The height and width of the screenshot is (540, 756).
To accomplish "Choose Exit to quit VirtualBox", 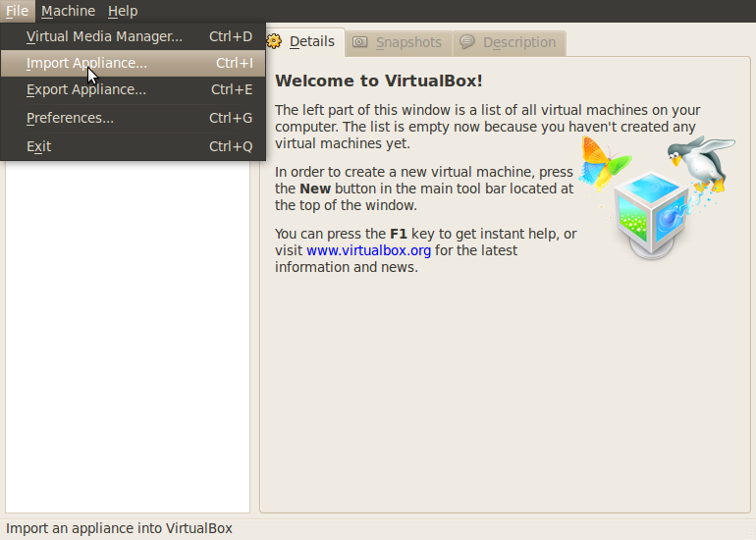I will (x=134, y=146).
